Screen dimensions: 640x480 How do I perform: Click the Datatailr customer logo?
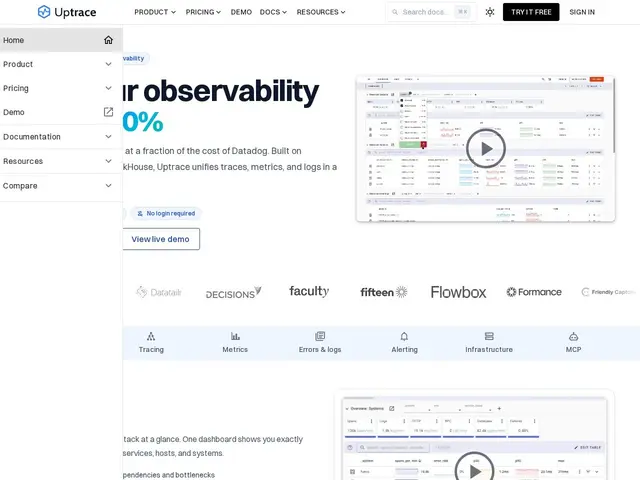click(159, 292)
